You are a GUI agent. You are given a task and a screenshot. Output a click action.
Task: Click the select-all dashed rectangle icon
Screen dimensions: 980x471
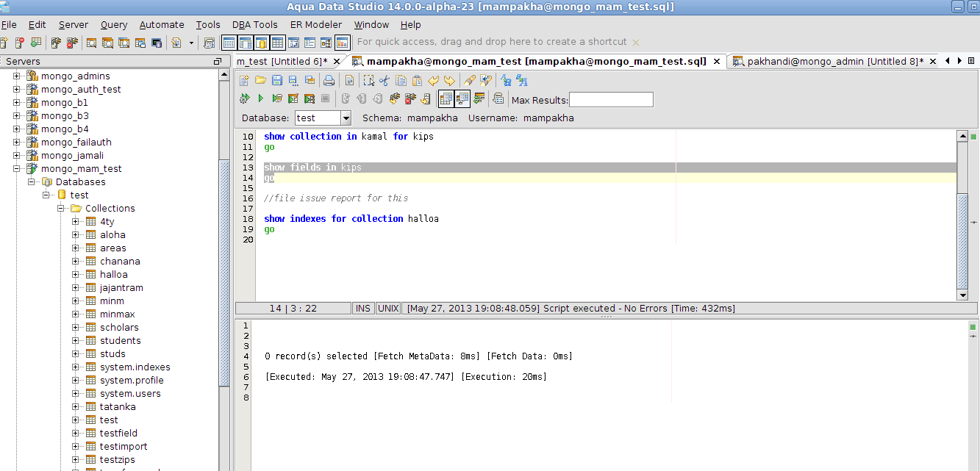tap(369, 80)
